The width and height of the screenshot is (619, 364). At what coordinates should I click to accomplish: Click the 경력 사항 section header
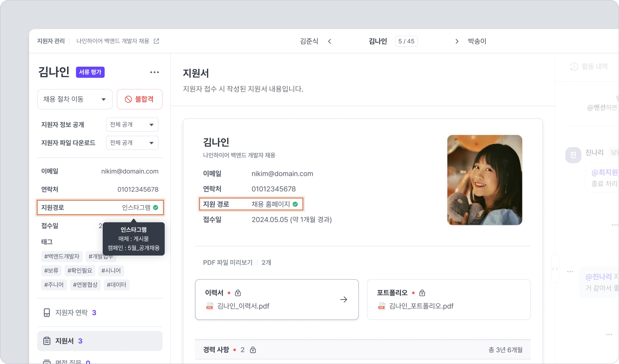[363, 350]
